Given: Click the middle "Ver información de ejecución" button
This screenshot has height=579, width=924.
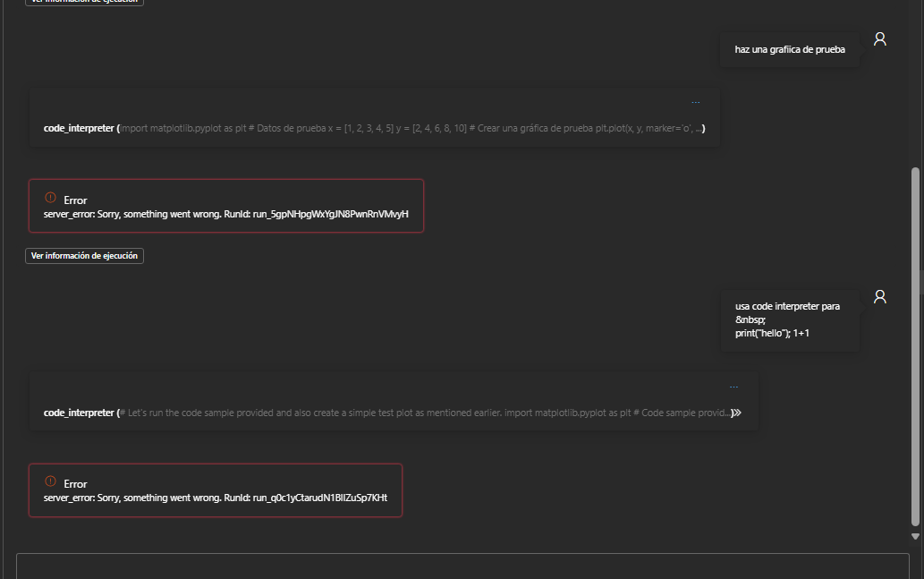Looking at the screenshot, I should coord(84,255).
